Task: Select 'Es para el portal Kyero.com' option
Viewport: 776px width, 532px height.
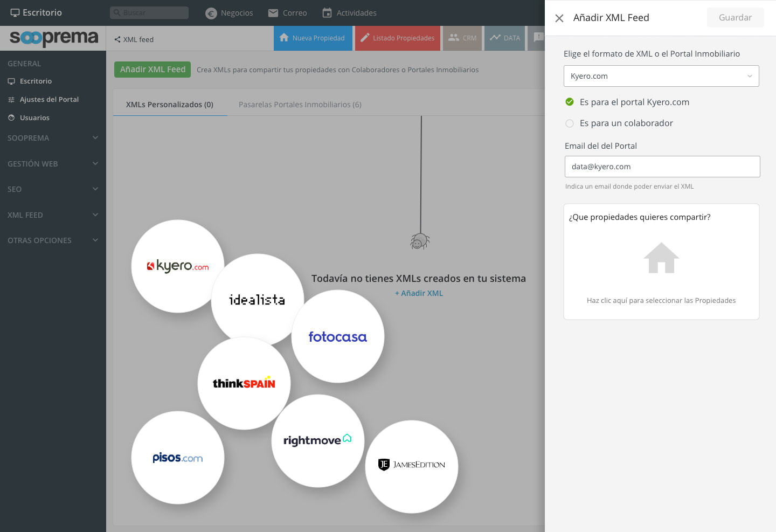Action: (x=570, y=102)
